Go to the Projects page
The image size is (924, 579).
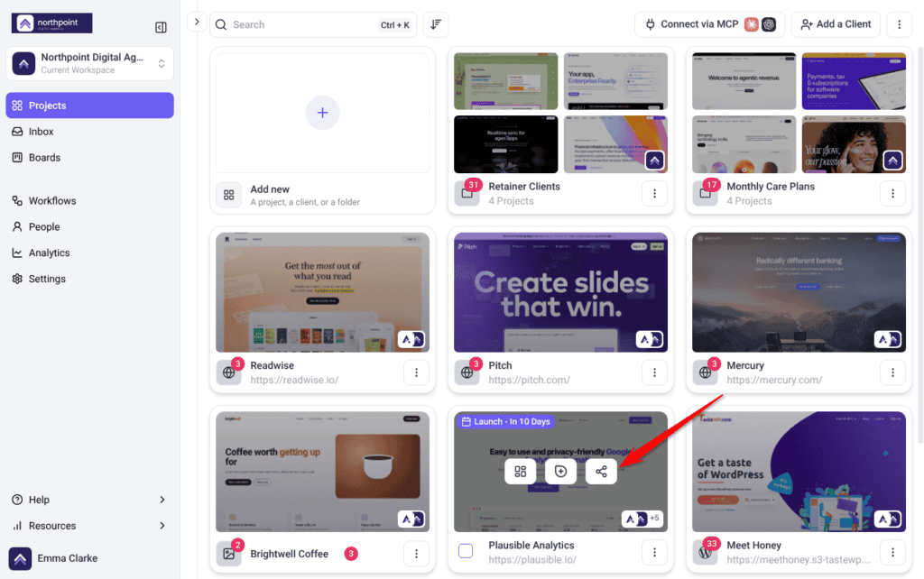89,106
